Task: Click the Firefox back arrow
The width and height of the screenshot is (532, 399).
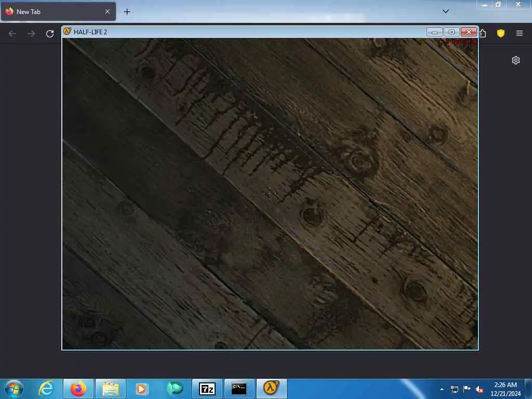Action: click(x=12, y=33)
